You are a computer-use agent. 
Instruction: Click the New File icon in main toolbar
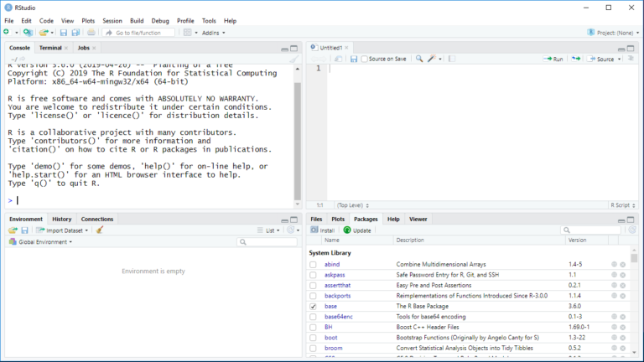point(7,33)
